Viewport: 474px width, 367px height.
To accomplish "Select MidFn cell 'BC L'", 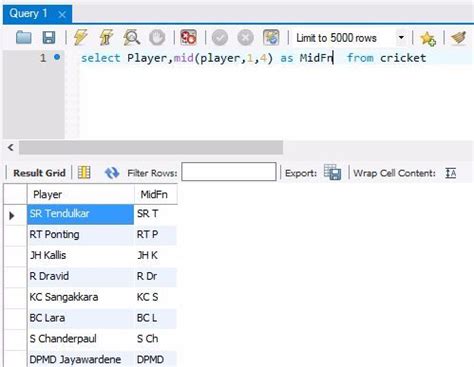I will pyautogui.click(x=156, y=318).
